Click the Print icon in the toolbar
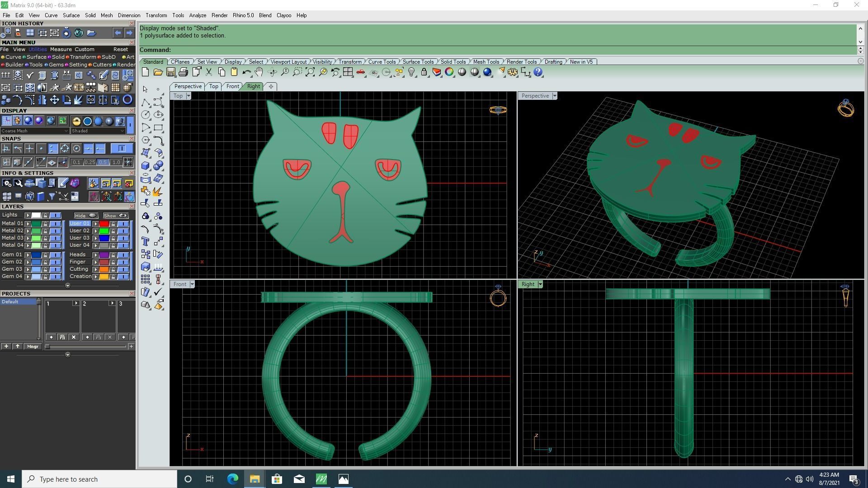This screenshot has height=488, width=868. coord(183,72)
